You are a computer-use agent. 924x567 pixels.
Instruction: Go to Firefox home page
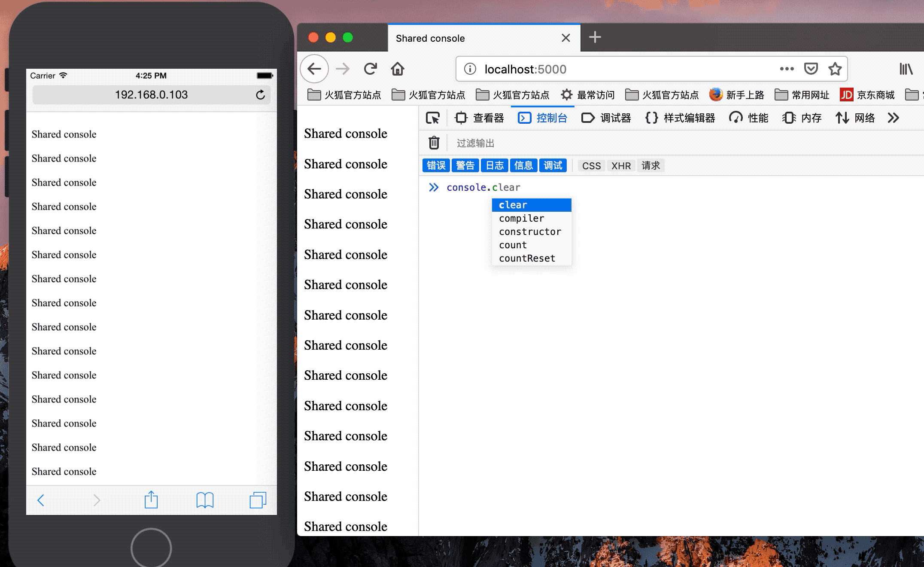pos(398,69)
